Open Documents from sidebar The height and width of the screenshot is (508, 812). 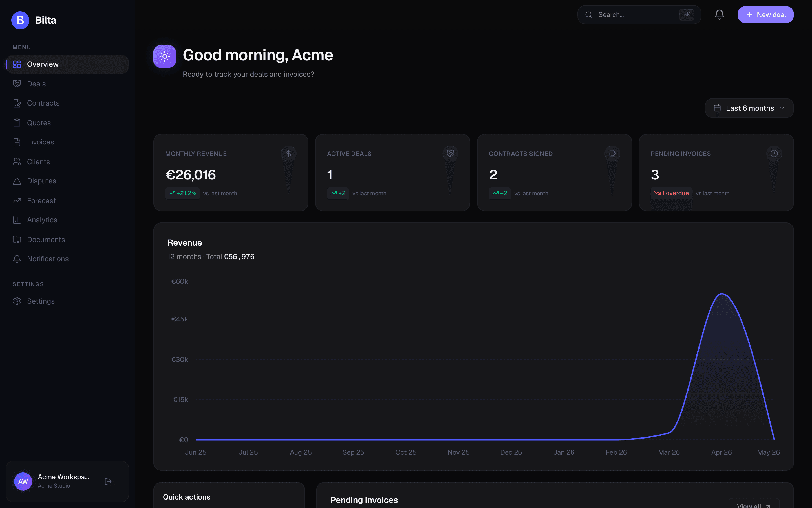tap(67, 240)
